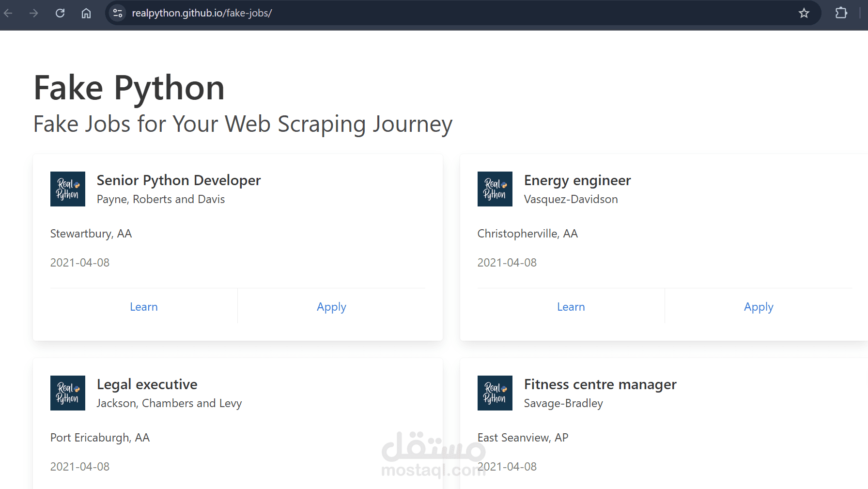View site information icon in address bar

click(x=118, y=13)
